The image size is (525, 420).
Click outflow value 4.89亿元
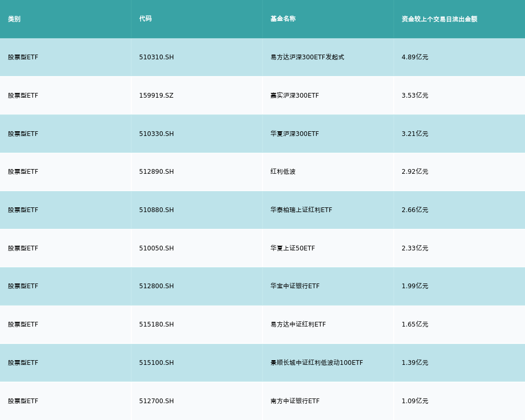(x=415, y=57)
